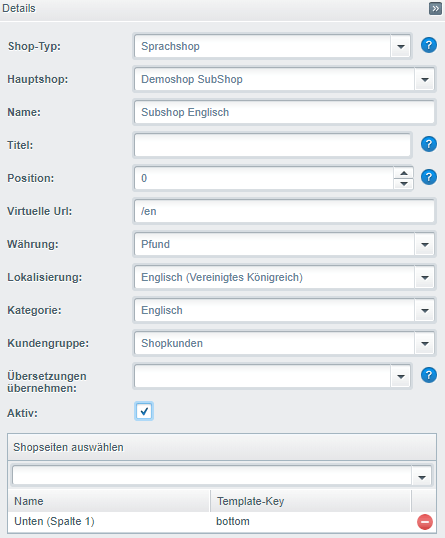Click the empty Übersetzungen übernehmen combo field
Viewport: 445px width, 538px height.
point(262,376)
